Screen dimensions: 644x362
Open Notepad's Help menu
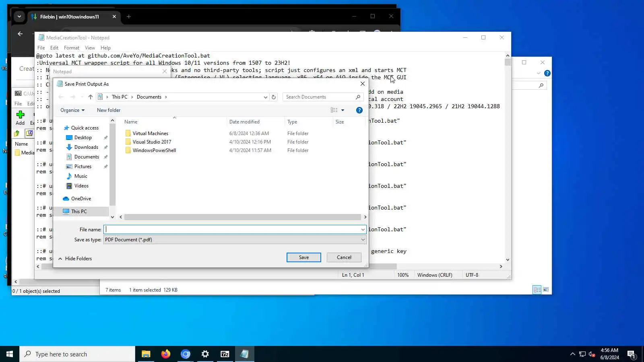coord(105,48)
